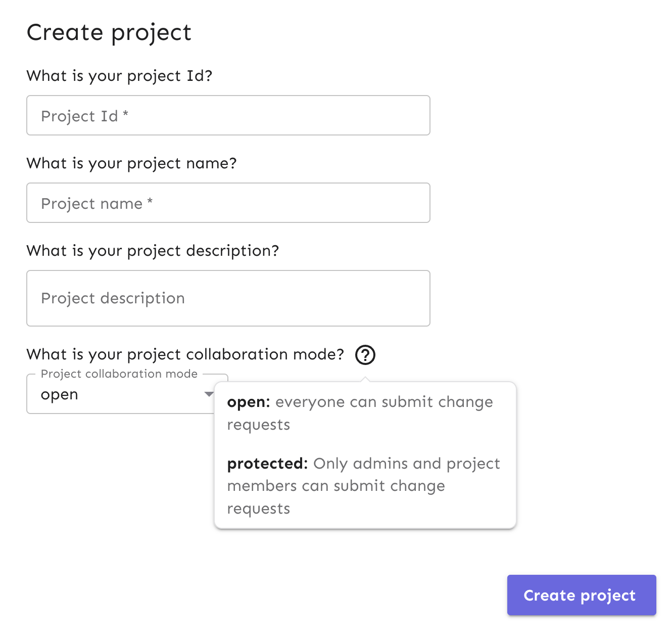Image resolution: width=672 pixels, height=640 pixels.
Task: Click "everyone can submit change" tooltip text
Action: pos(384,402)
